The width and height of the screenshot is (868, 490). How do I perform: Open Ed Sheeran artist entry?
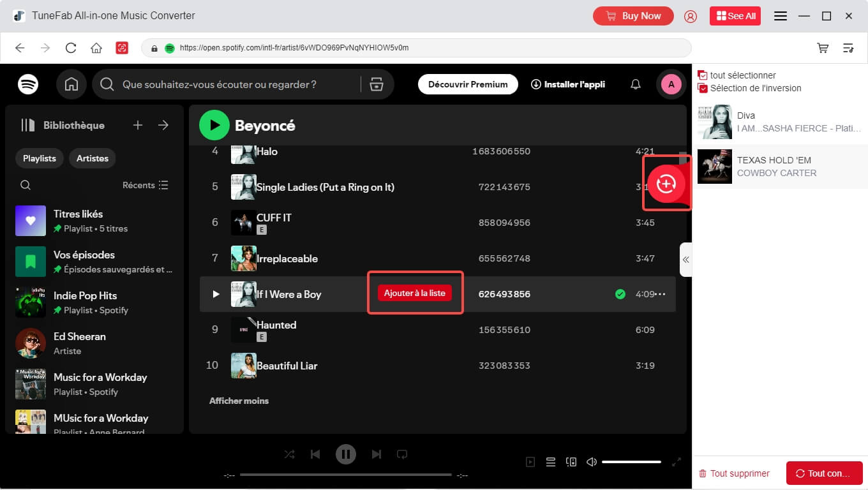(x=94, y=343)
